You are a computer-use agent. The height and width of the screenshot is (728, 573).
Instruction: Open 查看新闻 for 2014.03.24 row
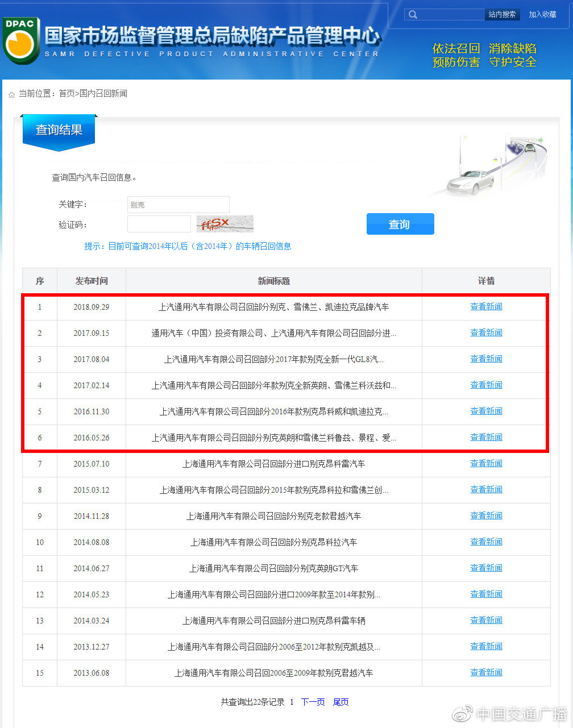[486, 620]
